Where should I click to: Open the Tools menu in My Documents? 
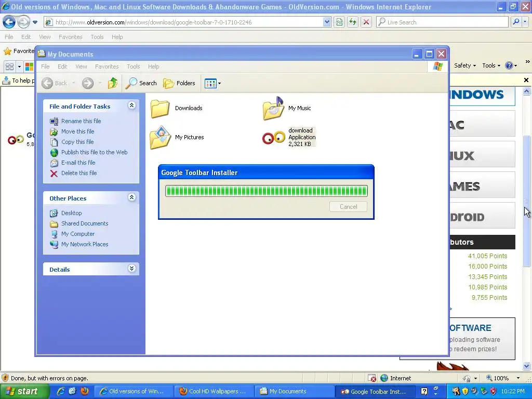click(134, 66)
